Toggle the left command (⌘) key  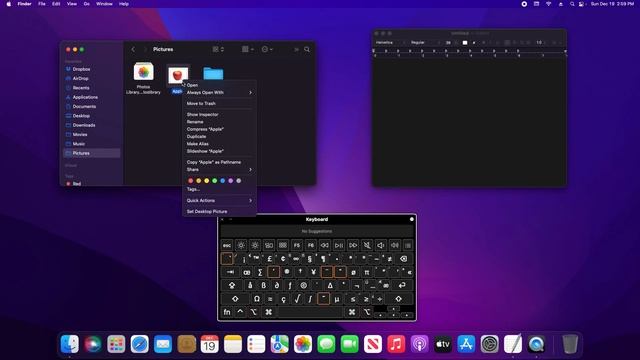(x=269, y=312)
